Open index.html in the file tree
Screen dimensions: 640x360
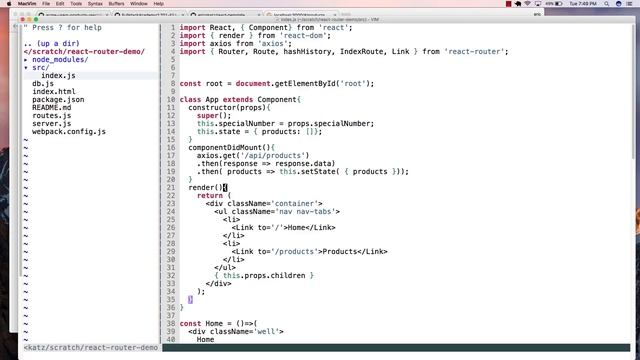[54, 91]
